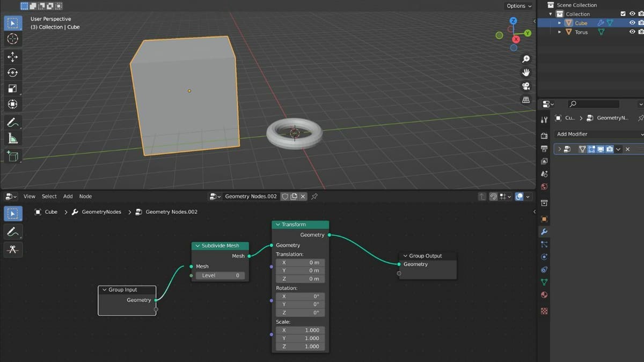This screenshot has width=644, height=362.
Task: Select the Annotate tool in 3D viewport
Action: coord(13,123)
